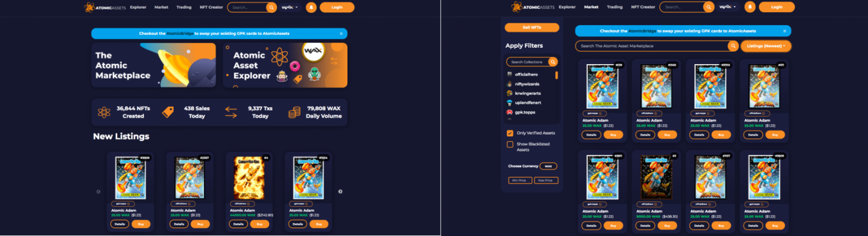This screenshot has width=868, height=236.
Task: Enable Show Blacklisted Assets checkbox
Action: click(x=510, y=144)
